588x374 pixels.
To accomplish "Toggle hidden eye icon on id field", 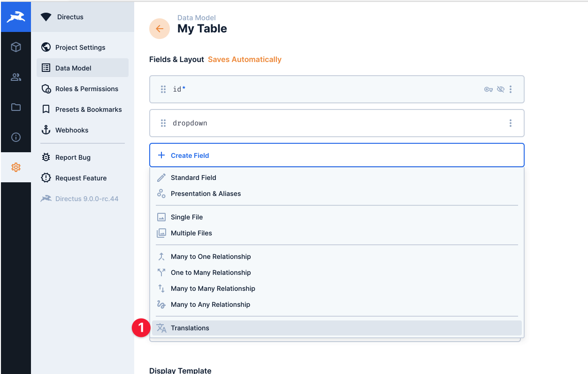I will 501,89.
